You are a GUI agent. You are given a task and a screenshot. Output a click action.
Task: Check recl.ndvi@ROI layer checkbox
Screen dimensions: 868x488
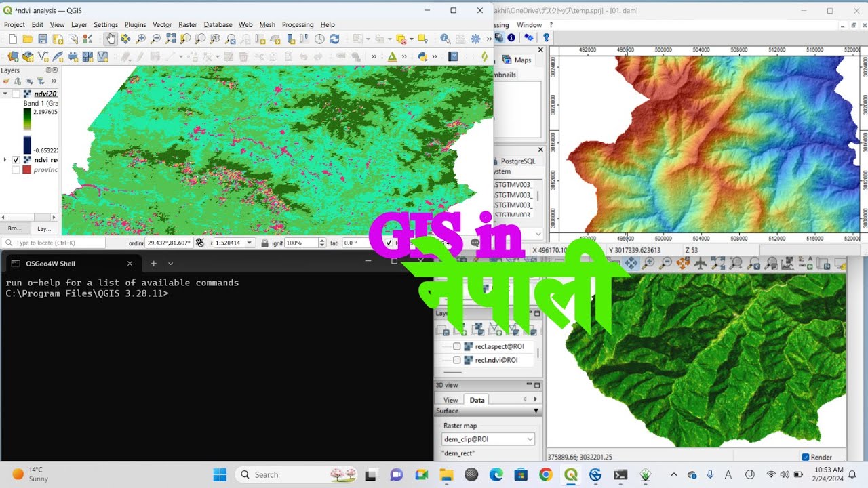pos(457,360)
